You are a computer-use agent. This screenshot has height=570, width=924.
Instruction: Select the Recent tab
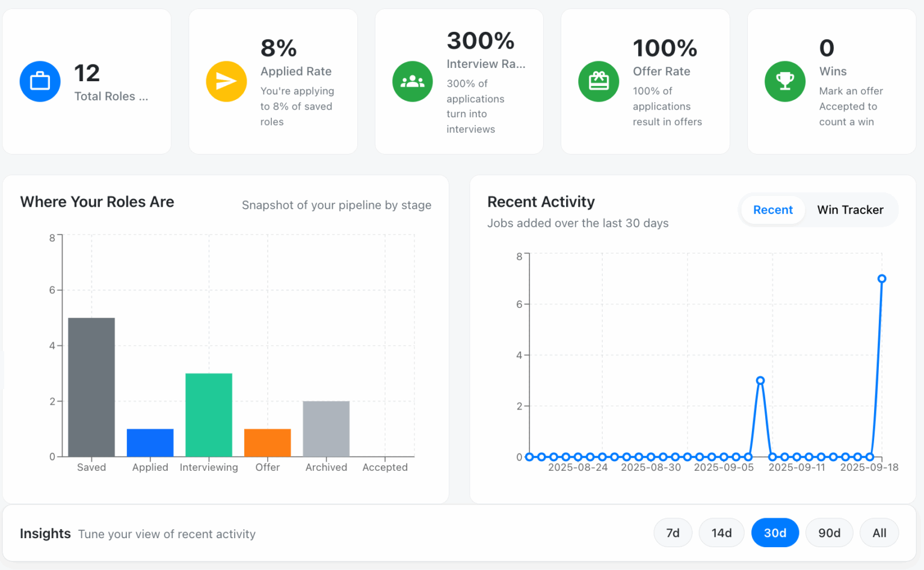click(x=772, y=210)
